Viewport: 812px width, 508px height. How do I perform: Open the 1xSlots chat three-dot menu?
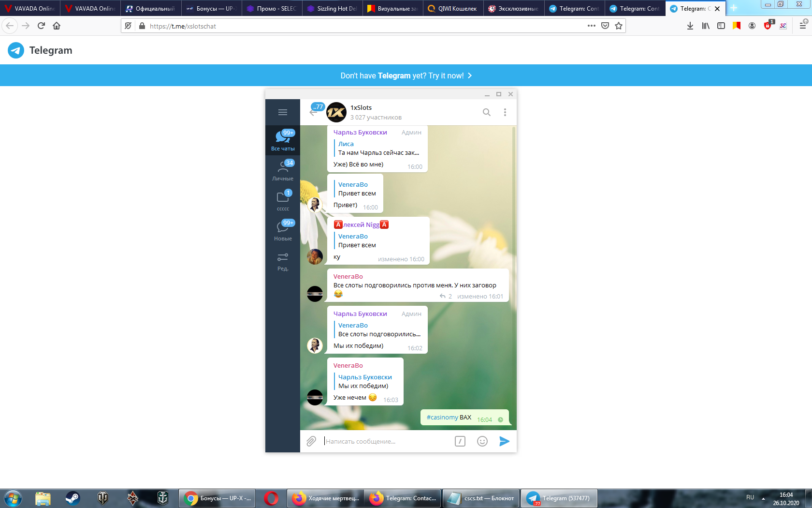click(x=505, y=112)
